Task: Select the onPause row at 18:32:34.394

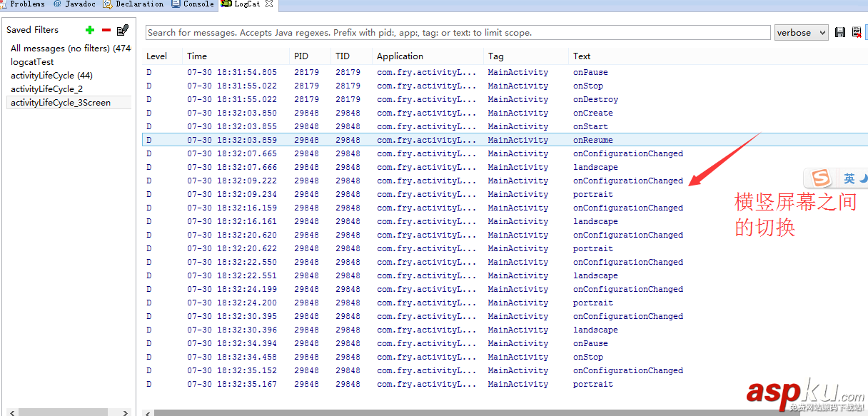Action: point(505,343)
